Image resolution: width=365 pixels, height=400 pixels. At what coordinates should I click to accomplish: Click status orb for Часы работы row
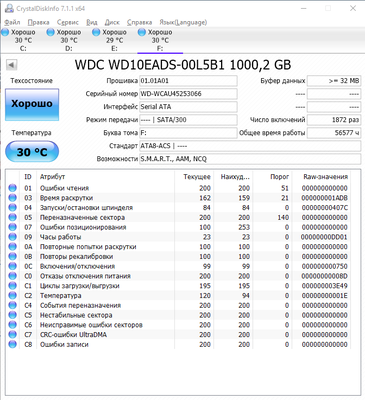(12, 237)
